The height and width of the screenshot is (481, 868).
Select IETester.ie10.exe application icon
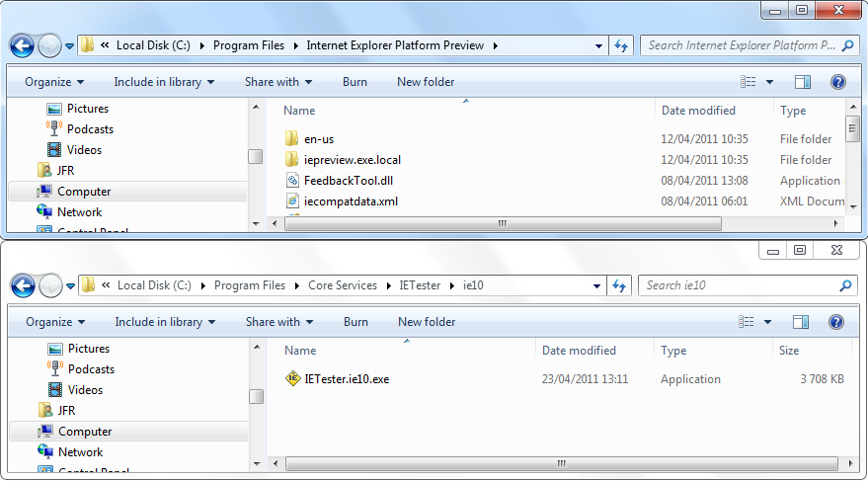coord(293,378)
